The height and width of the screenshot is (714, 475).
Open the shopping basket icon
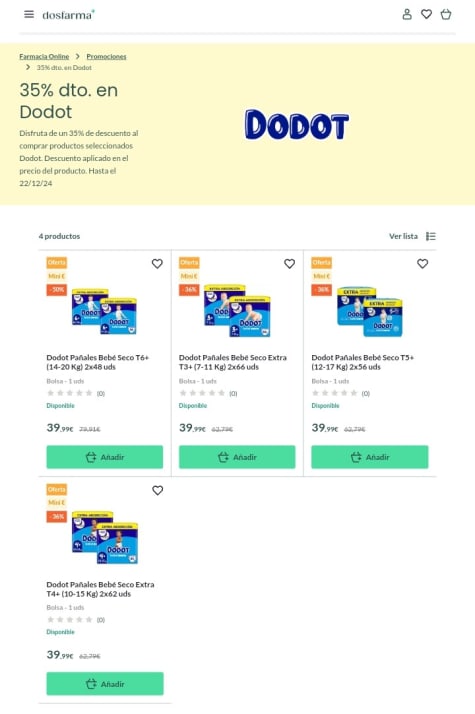(446, 15)
